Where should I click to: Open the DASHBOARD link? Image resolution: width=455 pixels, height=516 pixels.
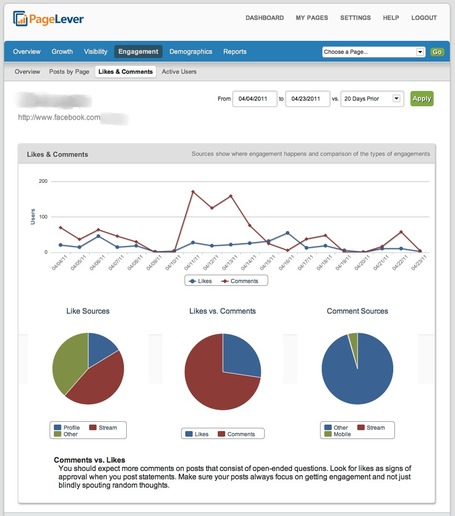265,18
